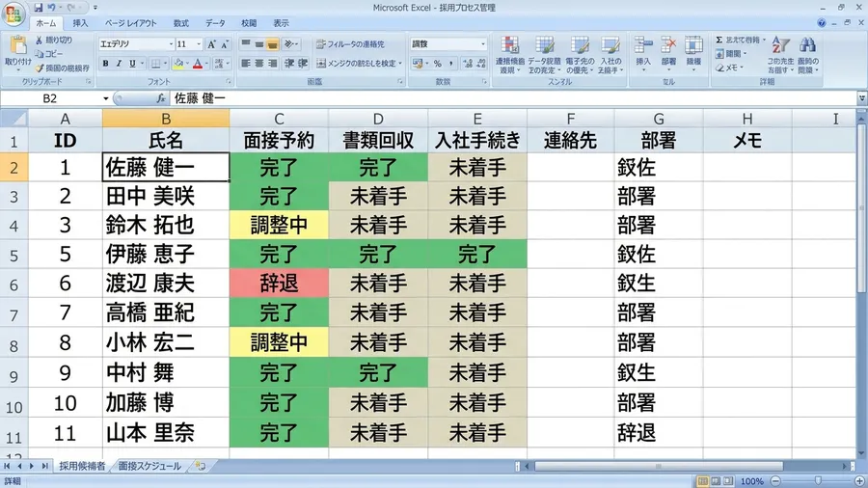Screen dimensions: 868x488
Task: Open the 面接スケジュール sheet tab
Action: click(x=149, y=467)
